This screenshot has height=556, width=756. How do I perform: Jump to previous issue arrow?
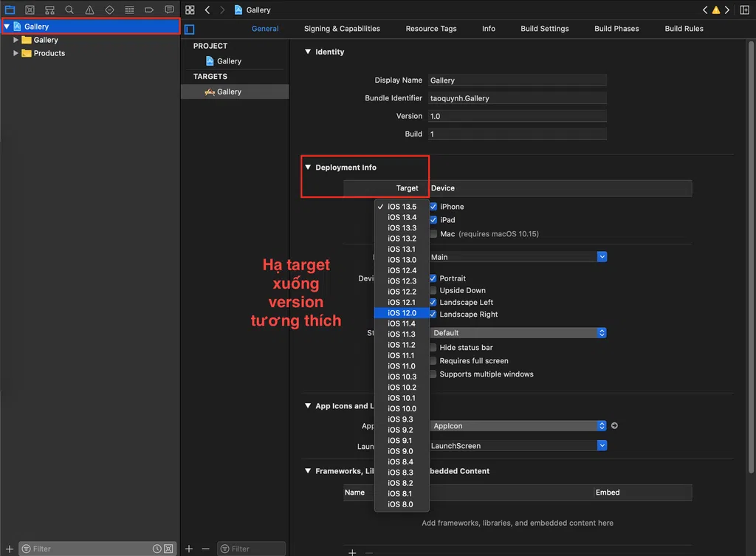click(x=705, y=10)
